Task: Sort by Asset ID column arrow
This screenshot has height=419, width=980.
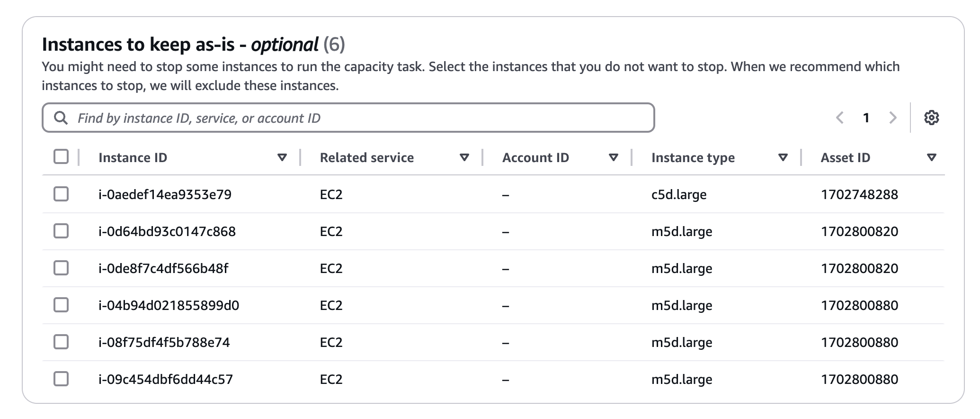Action: [x=932, y=157]
